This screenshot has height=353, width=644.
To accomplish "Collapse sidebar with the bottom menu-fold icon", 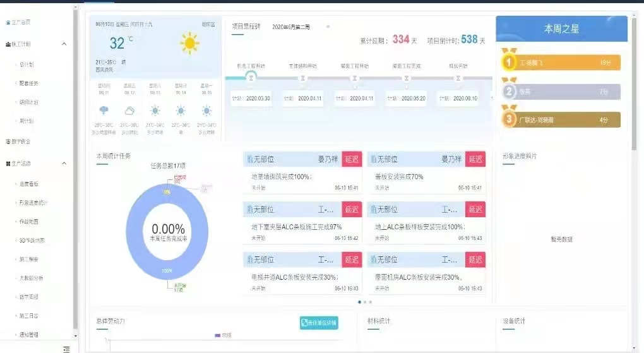I will pyautogui.click(x=66, y=349).
